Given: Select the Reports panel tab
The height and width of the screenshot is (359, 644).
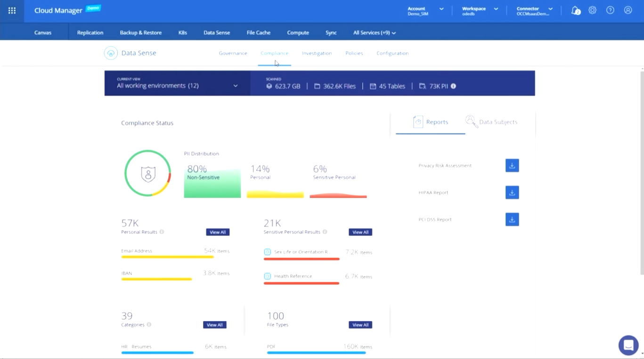Looking at the screenshot, I should coord(430,122).
